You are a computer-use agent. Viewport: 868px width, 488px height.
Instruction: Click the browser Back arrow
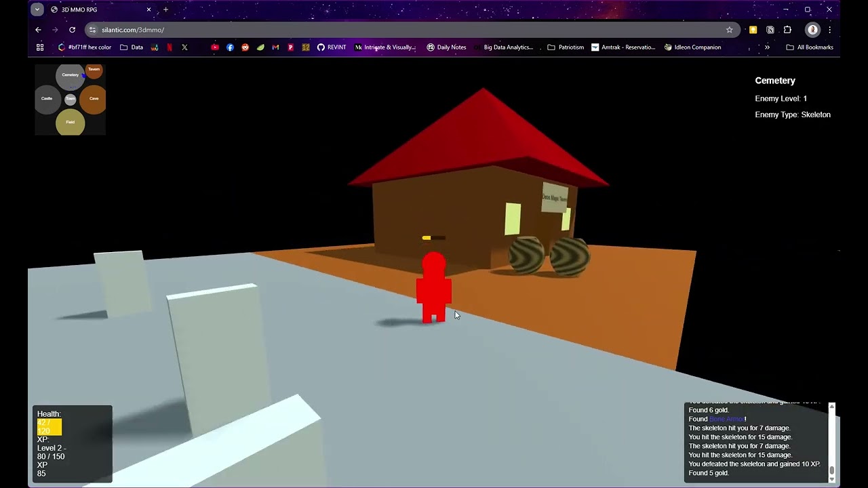tap(38, 30)
